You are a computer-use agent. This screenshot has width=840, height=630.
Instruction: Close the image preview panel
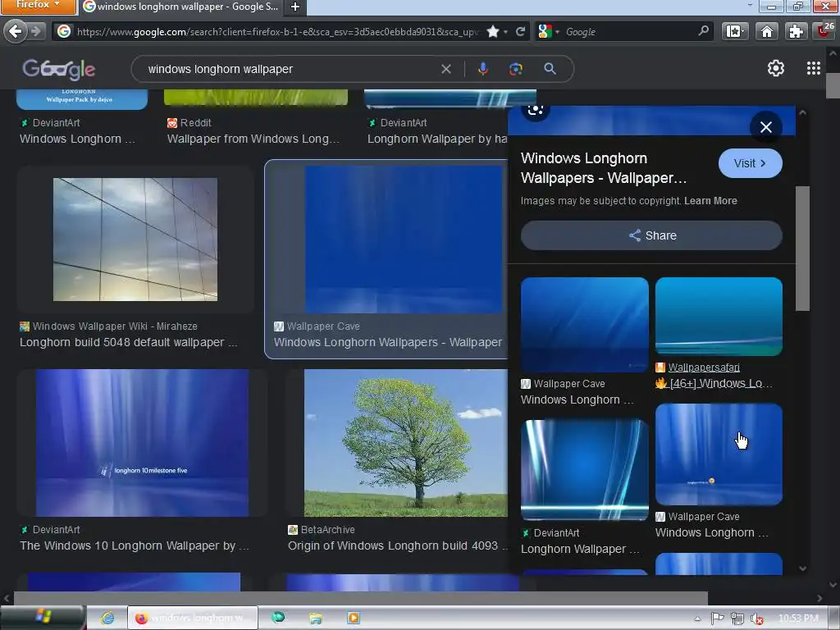point(766,127)
